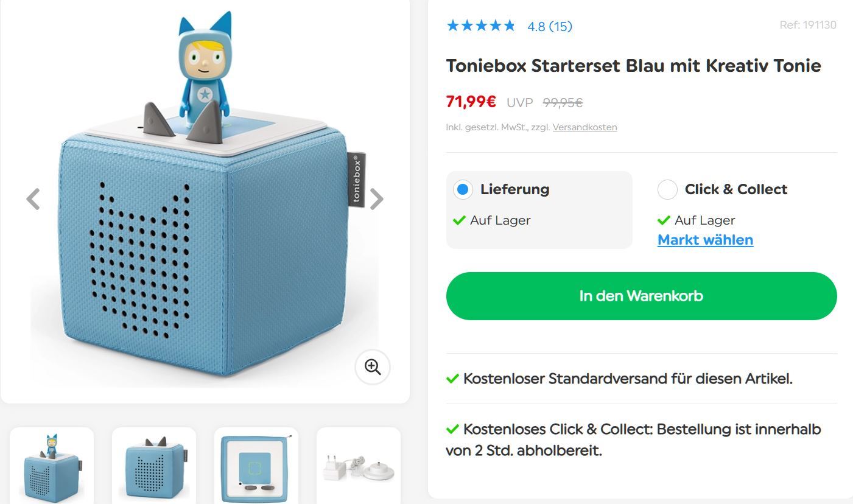Click green checkmark beside Kostenloser Standardversand
This screenshot has width=853, height=504.
point(452,379)
